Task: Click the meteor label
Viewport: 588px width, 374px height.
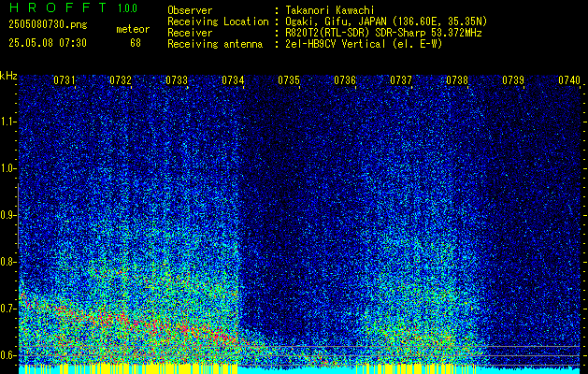Action: pyautogui.click(x=133, y=29)
